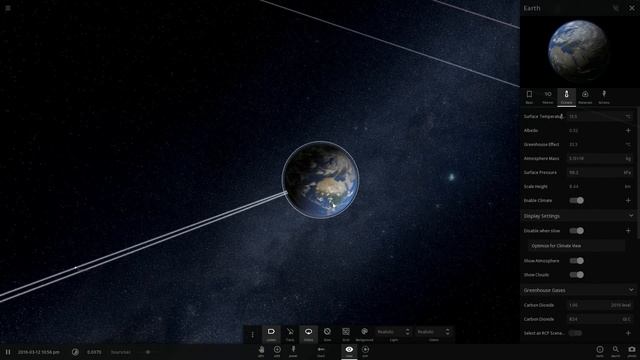Close the Earth properties panel
Viewport: 640px width, 360px height.
(631, 8)
